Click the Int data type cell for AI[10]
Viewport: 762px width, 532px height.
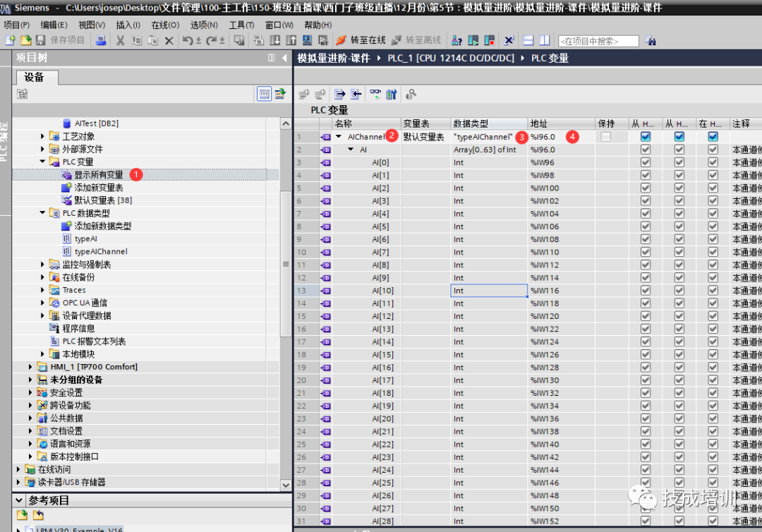tap(489, 291)
